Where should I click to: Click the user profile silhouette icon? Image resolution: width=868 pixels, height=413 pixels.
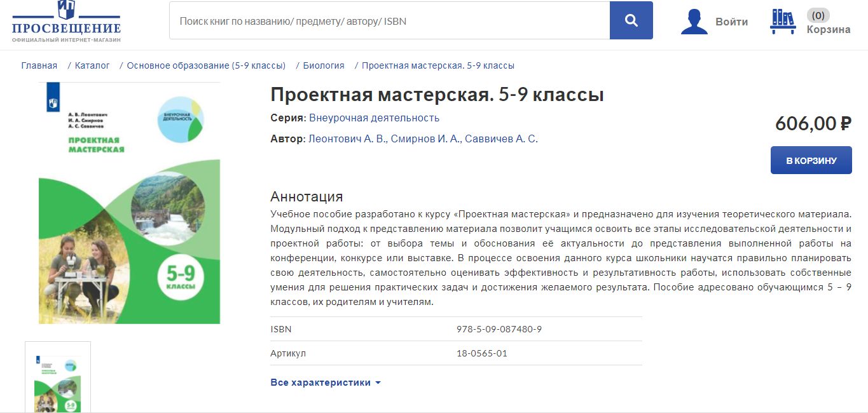pyautogui.click(x=694, y=22)
